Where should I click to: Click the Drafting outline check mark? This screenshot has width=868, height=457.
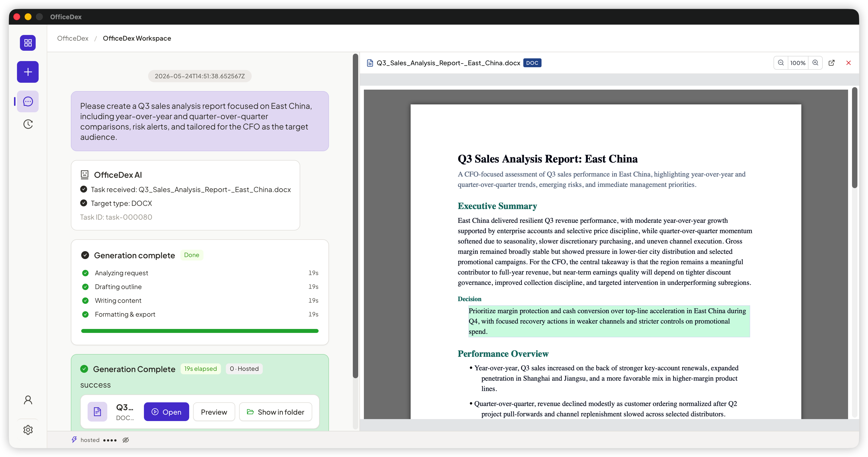[x=86, y=287]
